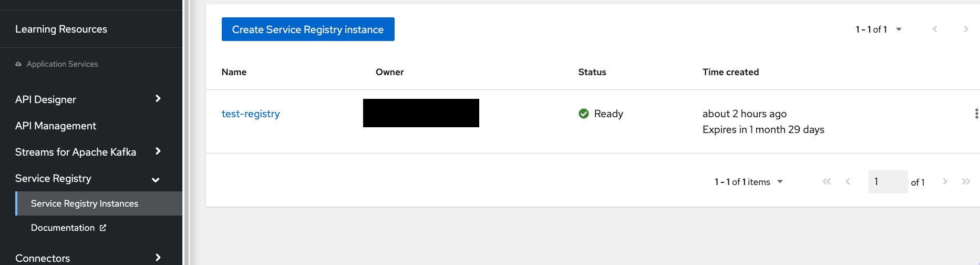The image size is (980, 265).
Task: Click the bottom previous page arrow
Action: (848, 181)
